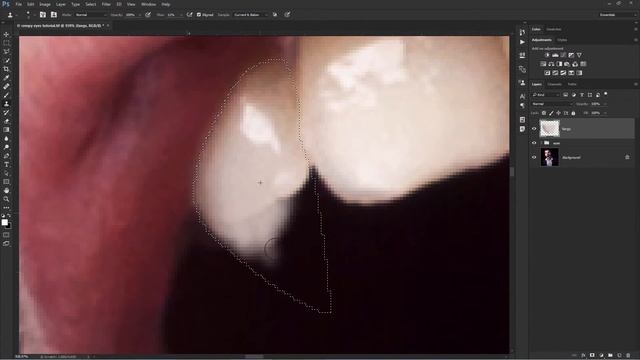Toggle lock all for layer
The image size is (640, 360).
[x=573, y=113]
